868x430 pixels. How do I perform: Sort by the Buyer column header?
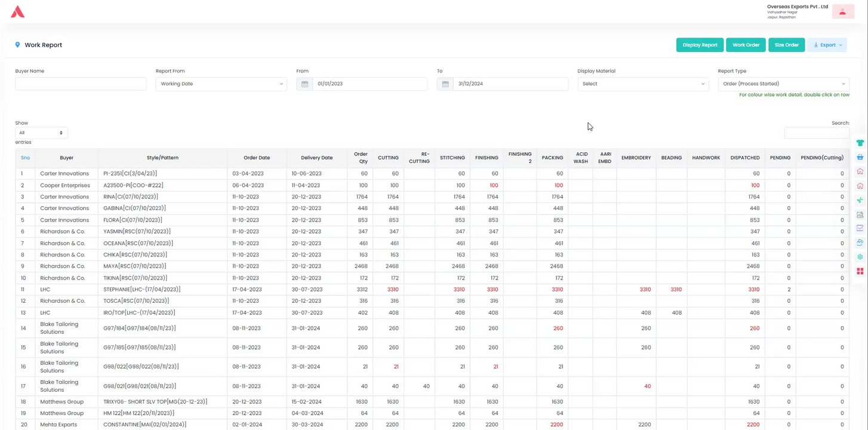point(67,158)
